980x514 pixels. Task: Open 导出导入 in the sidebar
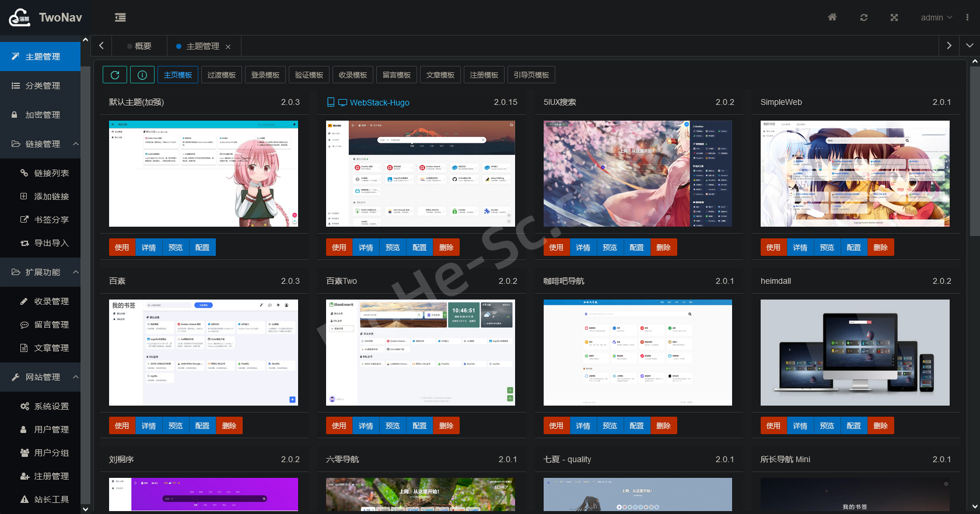pyautogui.click(x=40, y=243)
